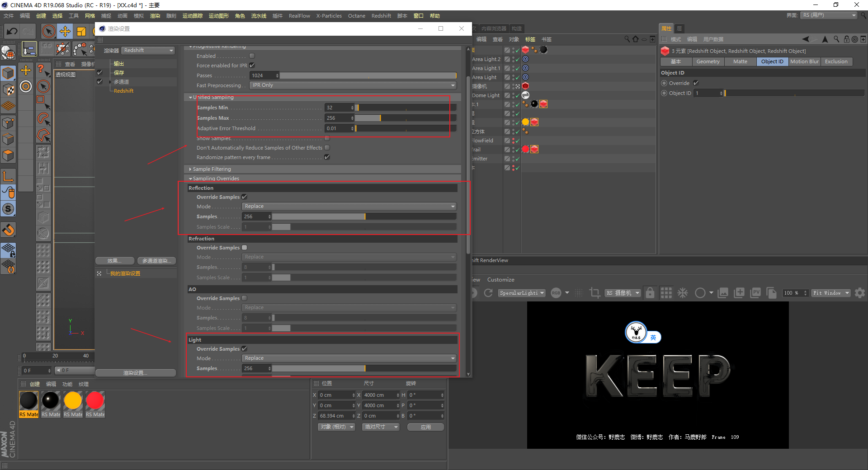Viewport: 868px width, 470px height.
Task: Open Customize in RenderView menu
Action: tap(500, 280)
